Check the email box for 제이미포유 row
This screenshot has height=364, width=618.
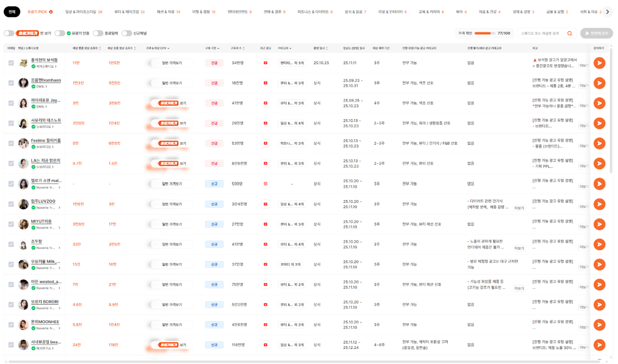coord(11,103)
